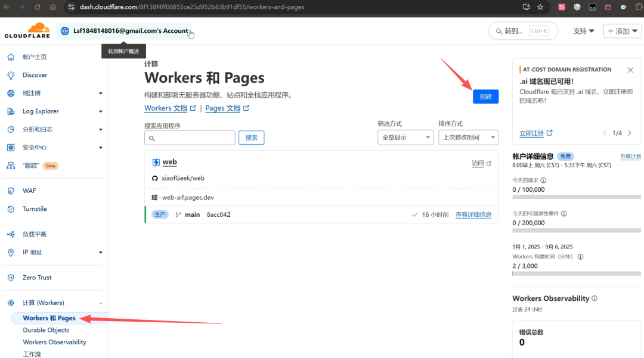The width and height of the screenshot is (644, 358).
Task: Click the 8acc042 commit hash
Action: click(x=218, y=214)
